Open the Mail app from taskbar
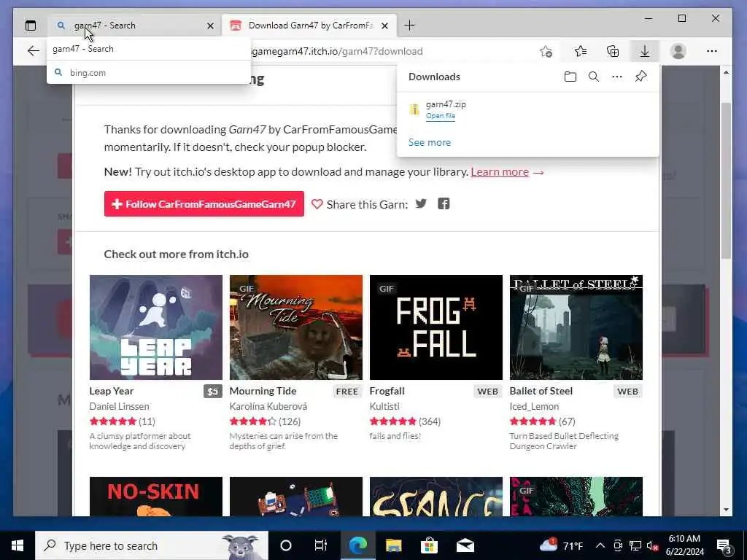The width and height of the screenshot is (747, 560). pyautogui.click(x=465, y=545)
